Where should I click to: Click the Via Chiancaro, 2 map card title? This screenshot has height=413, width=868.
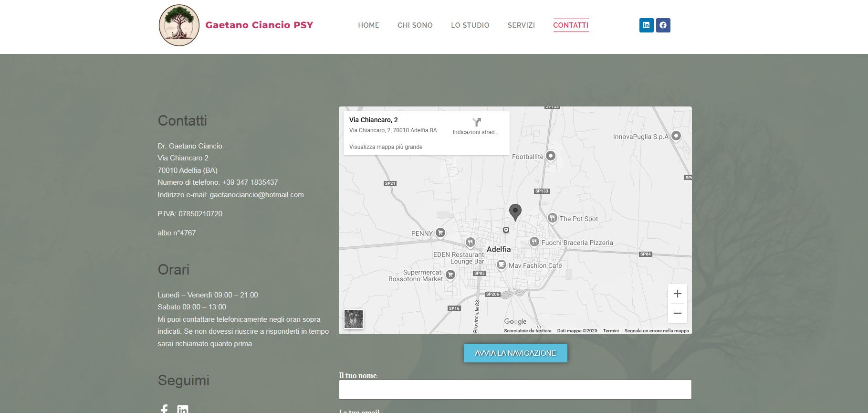coord(373,120)
